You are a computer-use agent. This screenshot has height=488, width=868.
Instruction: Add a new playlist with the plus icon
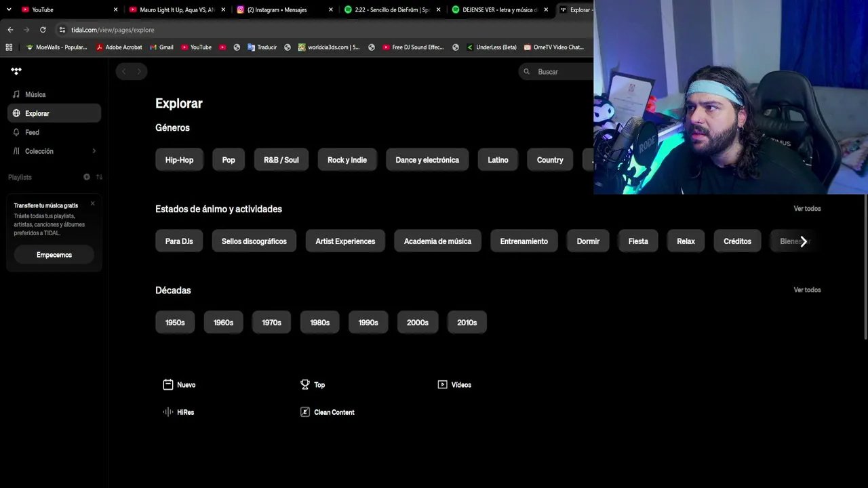87,177
